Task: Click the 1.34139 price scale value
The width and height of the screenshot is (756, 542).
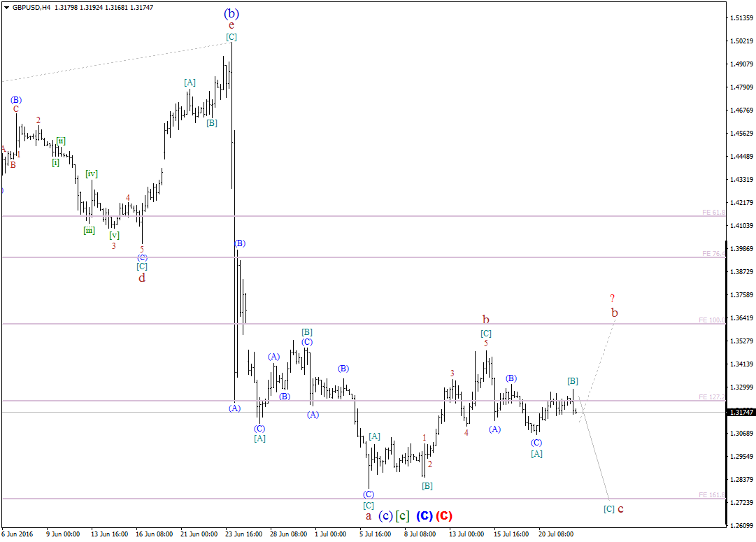Action: point(741,364)
